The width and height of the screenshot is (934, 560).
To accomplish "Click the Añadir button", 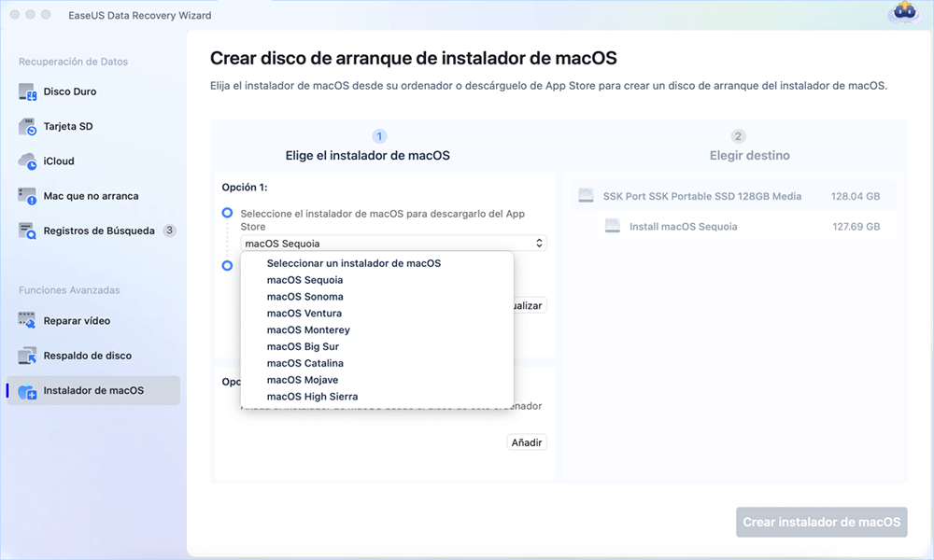I will (x=527, y=442).
